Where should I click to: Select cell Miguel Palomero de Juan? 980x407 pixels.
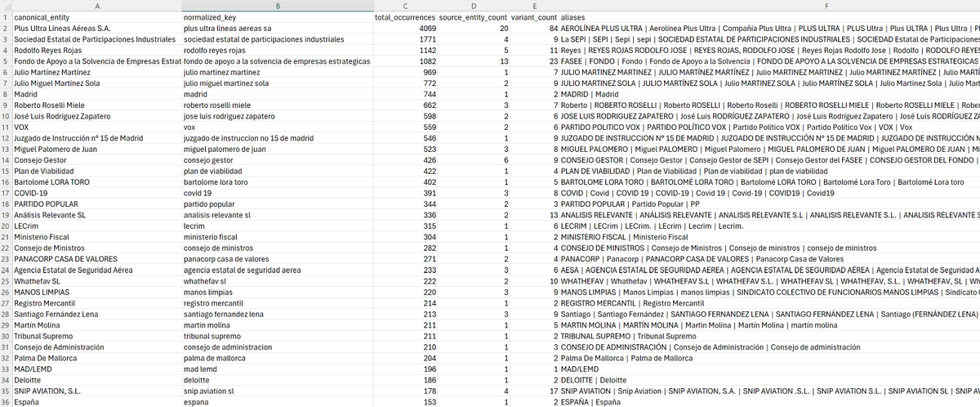(96, 149)
